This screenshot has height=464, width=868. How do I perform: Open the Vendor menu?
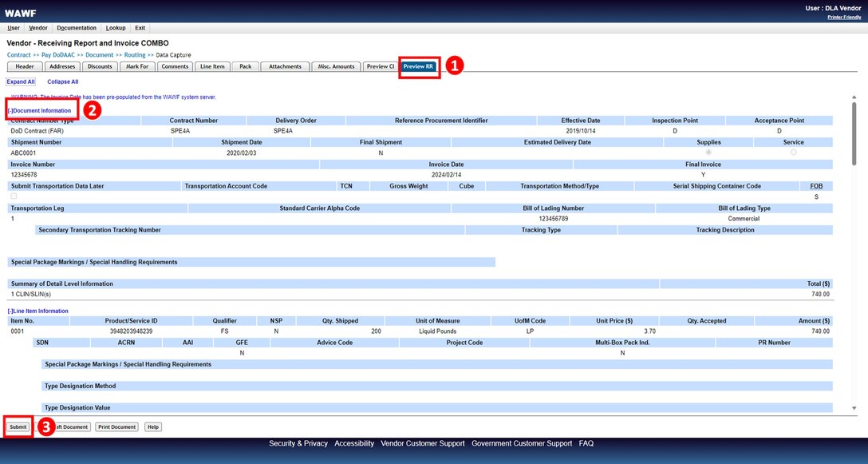pyautogui.click(x=38, y=28)
